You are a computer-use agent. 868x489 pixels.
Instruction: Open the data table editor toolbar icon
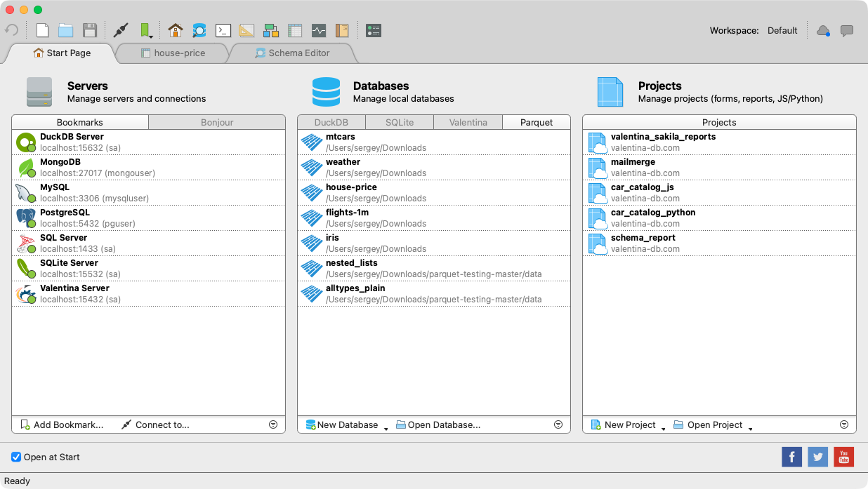295,30
